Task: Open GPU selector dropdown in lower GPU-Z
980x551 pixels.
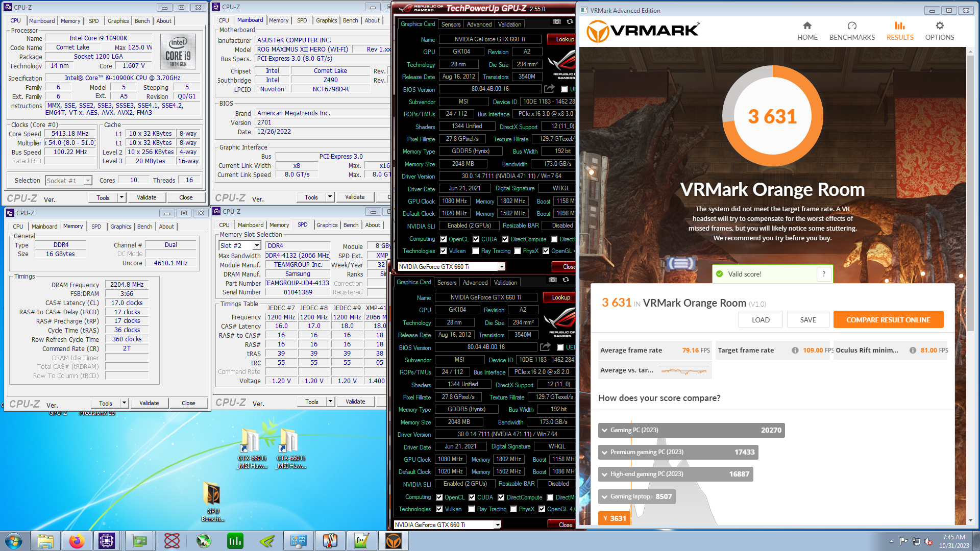Action: (x=498, y=525)
